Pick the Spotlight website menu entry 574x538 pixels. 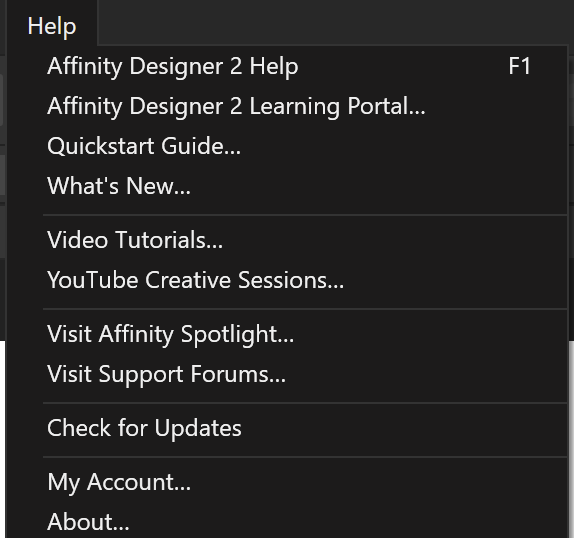click(287, 334)
